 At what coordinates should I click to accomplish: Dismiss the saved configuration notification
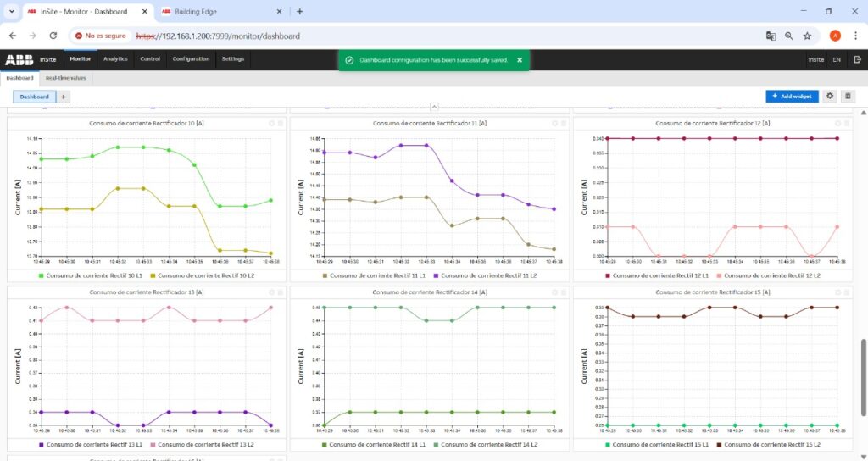point(520,60)
